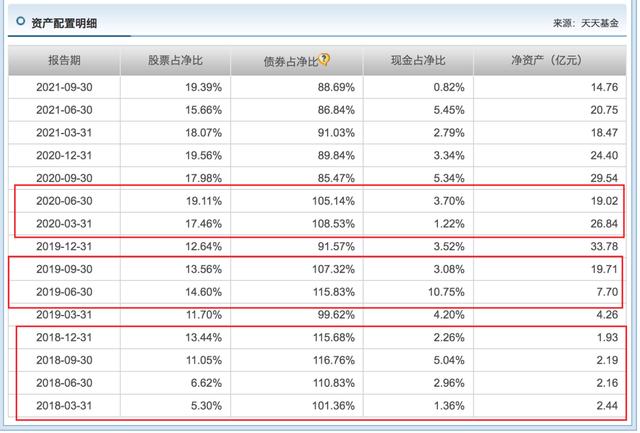Click the 2.44 net assets value
This screenshot has height=433, width=640.
pos(607,406)
